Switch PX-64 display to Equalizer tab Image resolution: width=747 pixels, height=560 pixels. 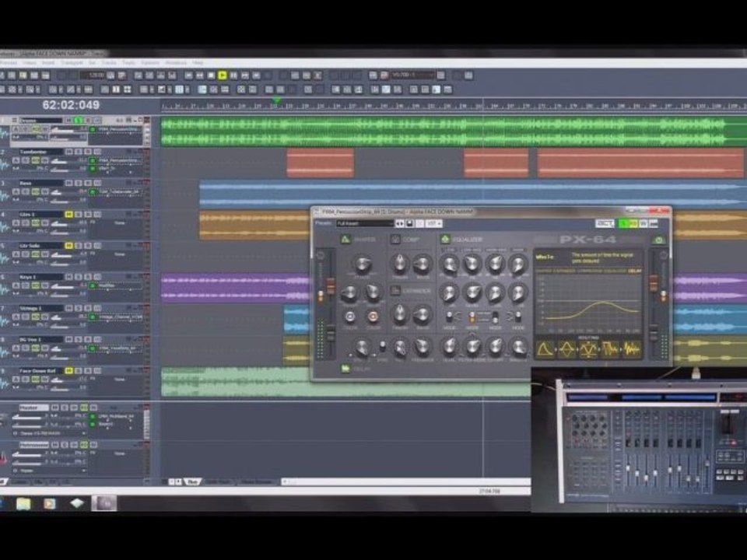[x=615, y=271]
